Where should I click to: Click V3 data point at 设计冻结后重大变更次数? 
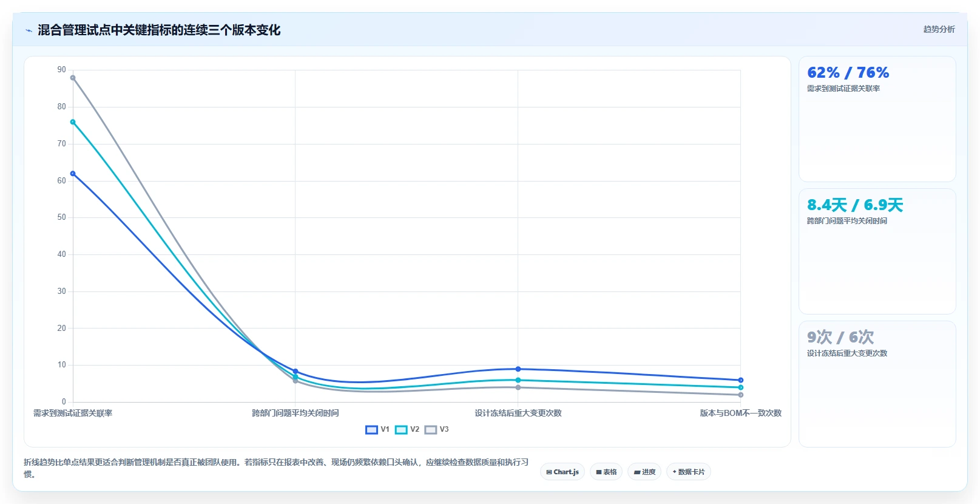pos(518,387)
